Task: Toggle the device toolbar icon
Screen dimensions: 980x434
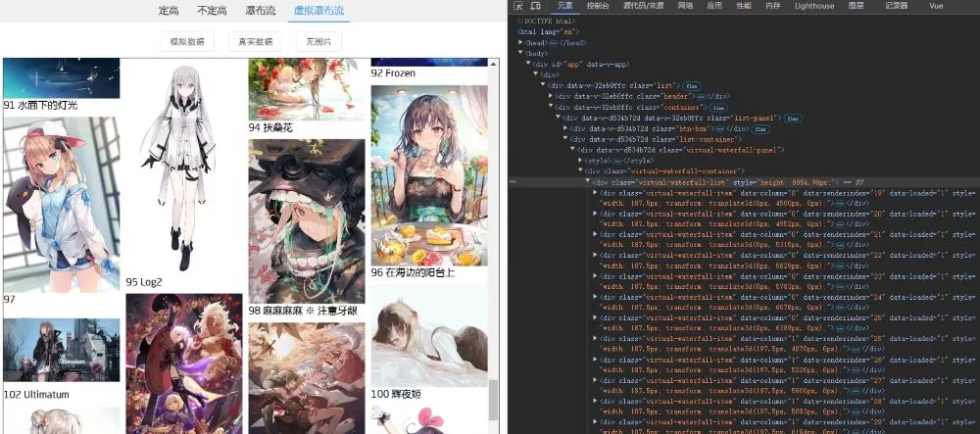Action: 536,6
